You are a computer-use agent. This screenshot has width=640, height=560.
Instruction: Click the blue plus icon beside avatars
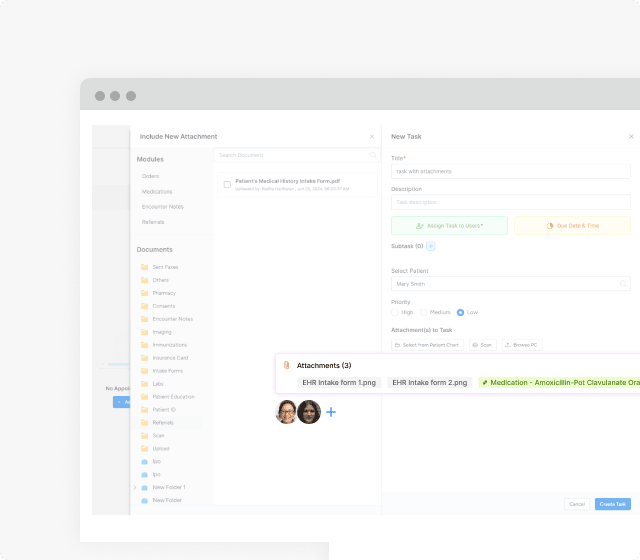coord(331,412)
